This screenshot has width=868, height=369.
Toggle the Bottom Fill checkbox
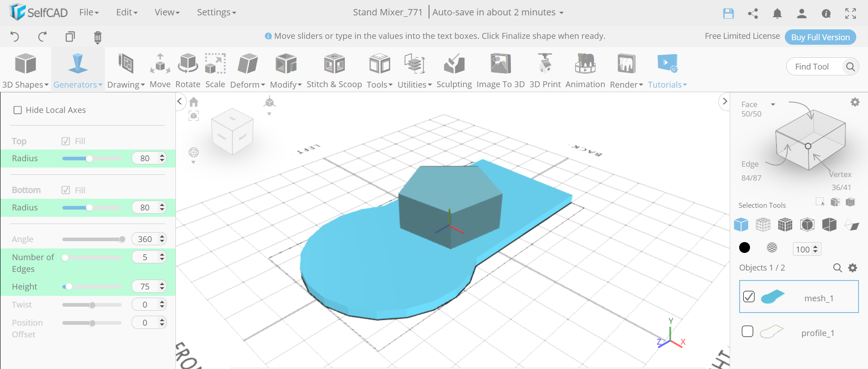pos(66,190)
